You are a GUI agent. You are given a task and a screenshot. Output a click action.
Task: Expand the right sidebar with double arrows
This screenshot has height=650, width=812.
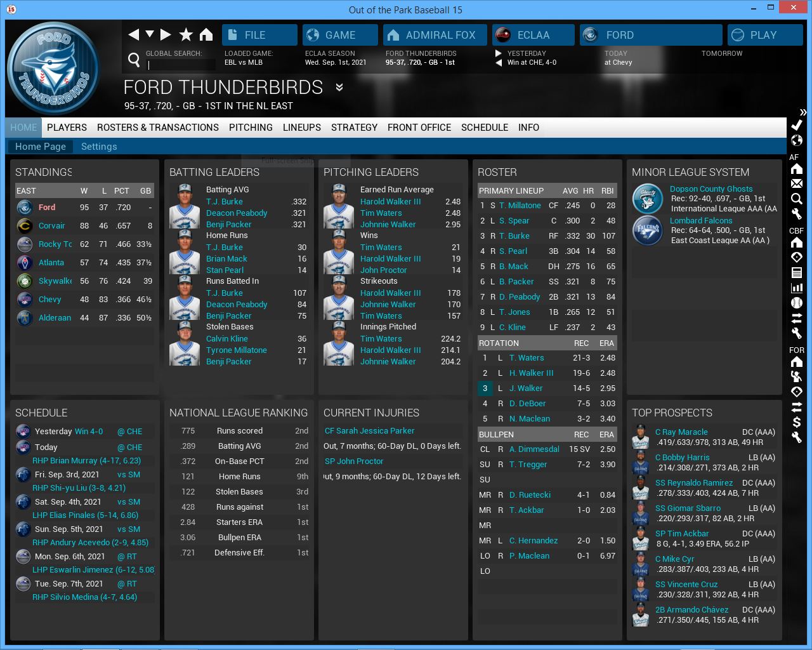(x=803, y=112)
